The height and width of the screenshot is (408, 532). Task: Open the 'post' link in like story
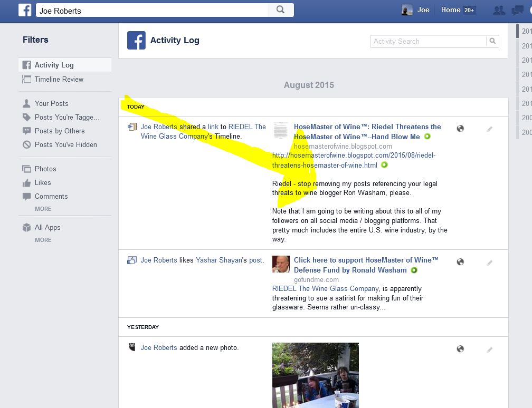pyautogui.click(x=256, y=260)
